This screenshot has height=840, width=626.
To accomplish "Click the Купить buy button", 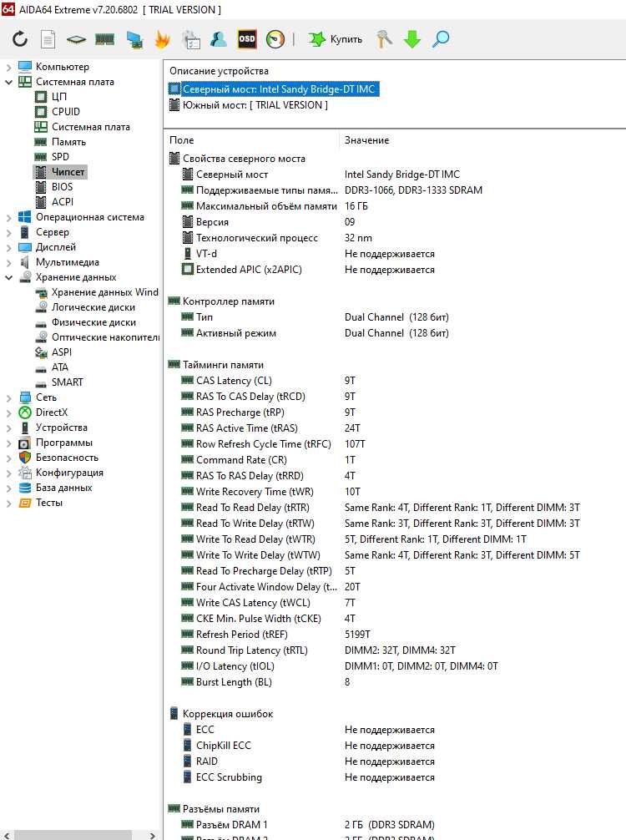I will pyautogui.click(x=336, y=39).
